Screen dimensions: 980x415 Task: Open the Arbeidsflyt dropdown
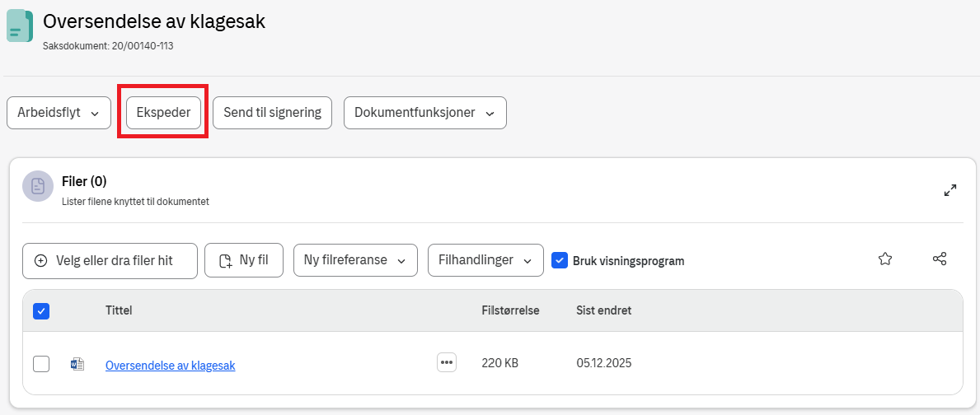pyautogui.click(x=59, y=113)
